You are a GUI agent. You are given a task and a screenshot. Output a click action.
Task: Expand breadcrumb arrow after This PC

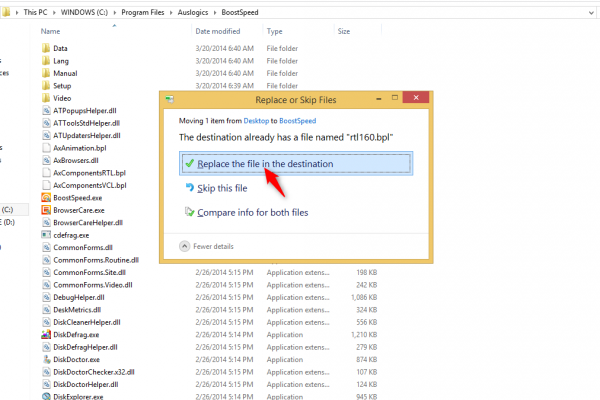[54, 13]
